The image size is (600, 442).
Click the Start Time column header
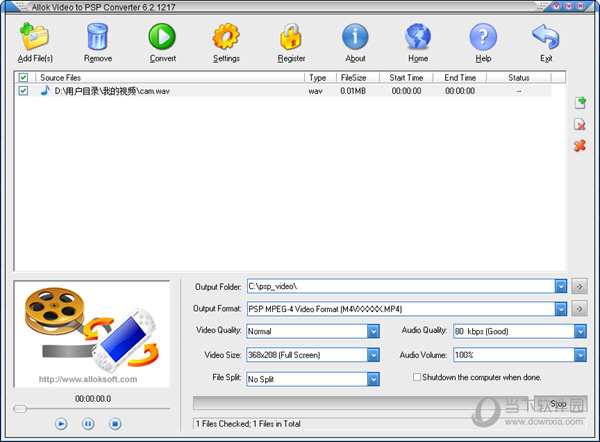[x=406, y=78]
